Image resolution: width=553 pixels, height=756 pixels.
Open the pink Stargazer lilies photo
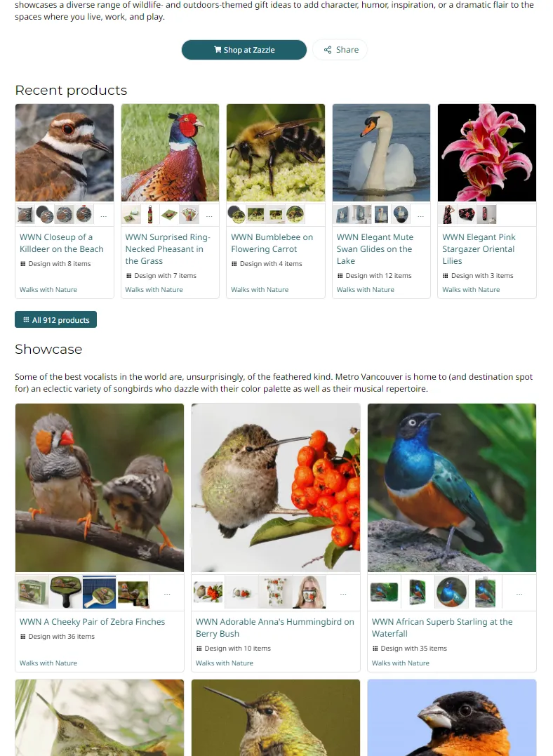(487, 152)
